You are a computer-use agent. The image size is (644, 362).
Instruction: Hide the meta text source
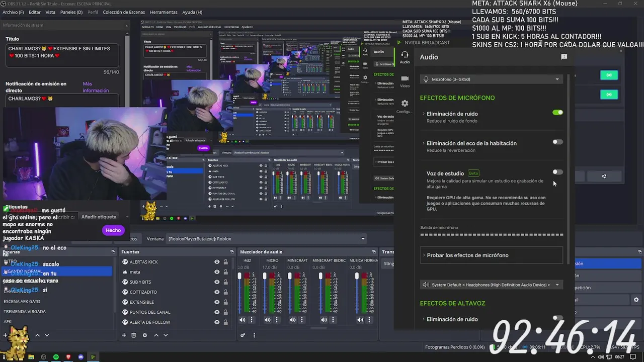pyautogui.click(x=217, y=272)
